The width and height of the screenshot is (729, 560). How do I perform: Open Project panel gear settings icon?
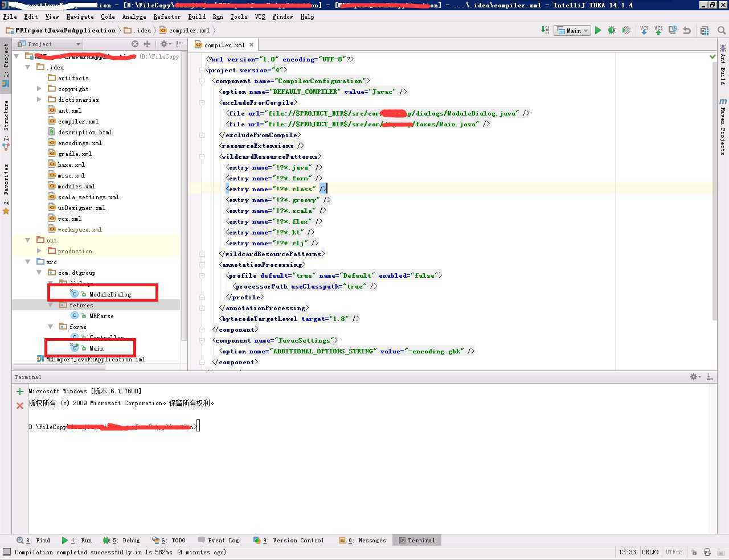tap(165, 44)
